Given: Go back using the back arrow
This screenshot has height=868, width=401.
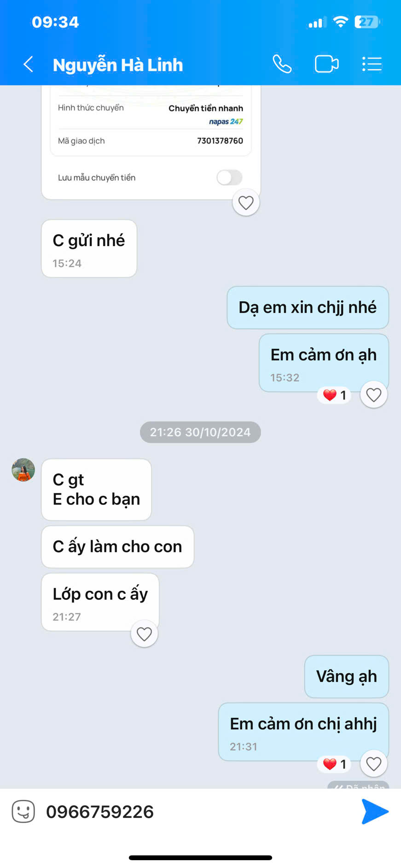Looking at the screenshot, I should [29, 65].
